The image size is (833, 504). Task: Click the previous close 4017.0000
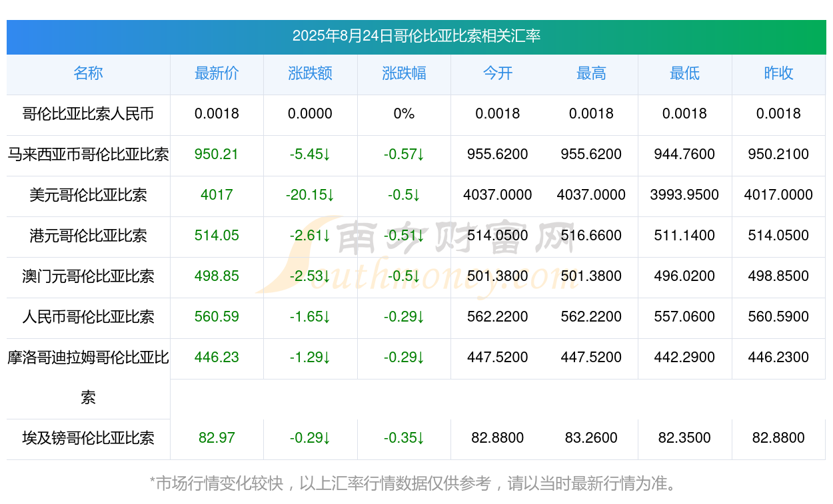pos(778,195)
